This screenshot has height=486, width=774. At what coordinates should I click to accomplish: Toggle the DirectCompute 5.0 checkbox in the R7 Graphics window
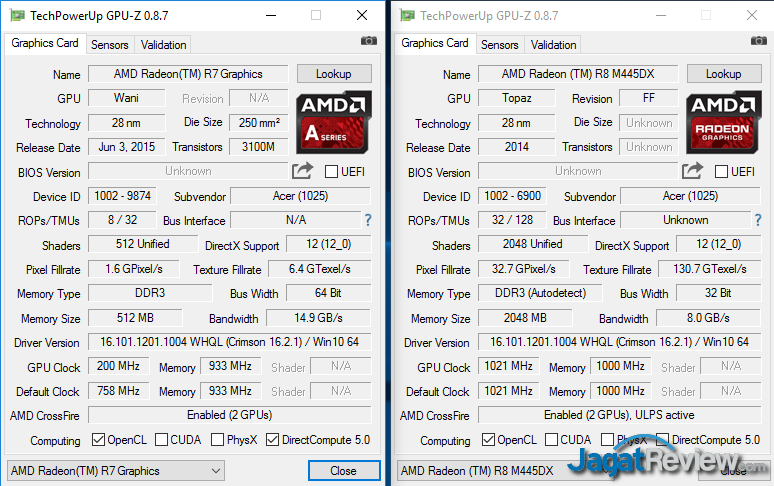click(x=273, y=440)
